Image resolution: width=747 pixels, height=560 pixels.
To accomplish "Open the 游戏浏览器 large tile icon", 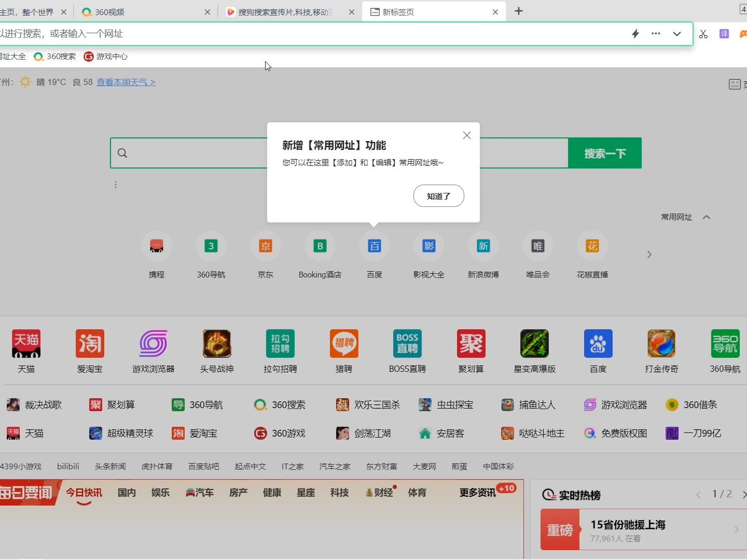I will (153, 343).
